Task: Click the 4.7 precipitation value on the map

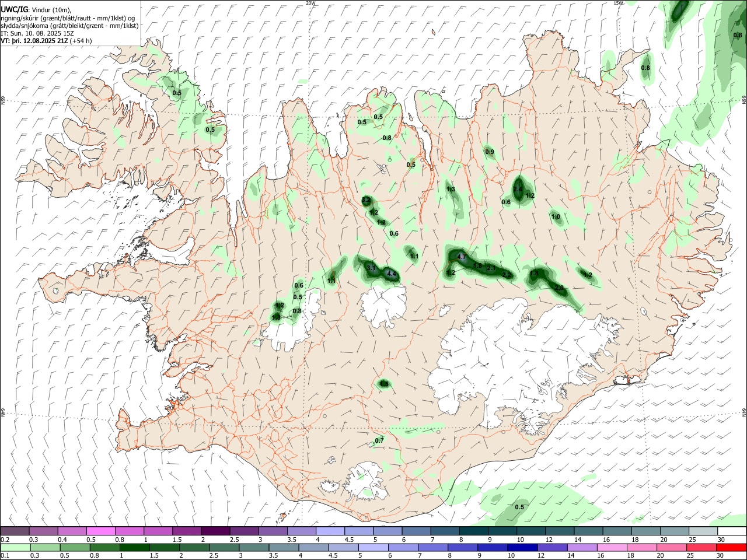Action: pos(462,257)
